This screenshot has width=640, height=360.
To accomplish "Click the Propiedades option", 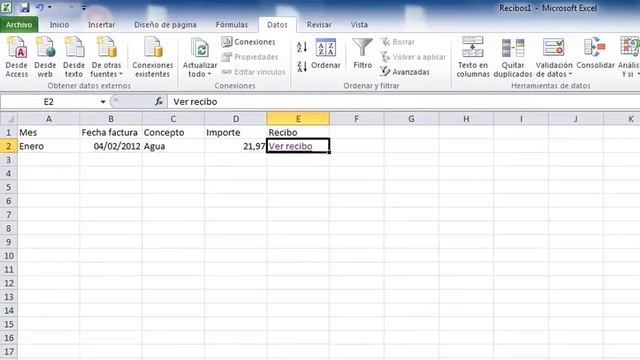I will 250,57.
